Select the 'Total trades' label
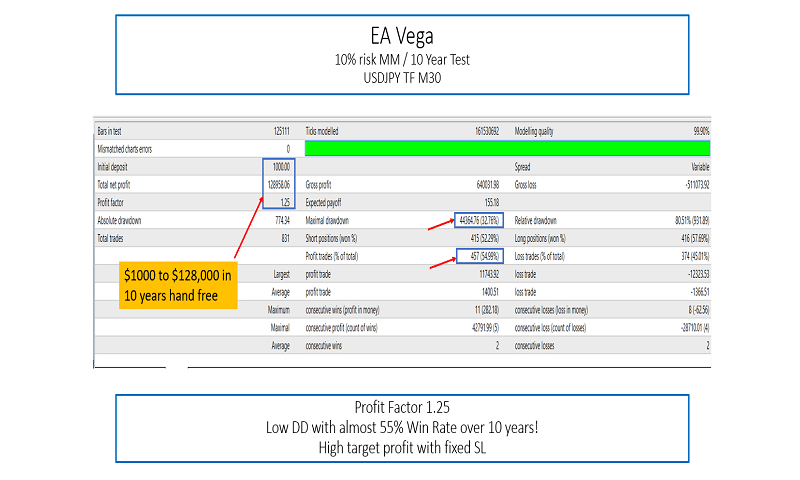This screenshot has width=800, height=480. click(110, 238)
